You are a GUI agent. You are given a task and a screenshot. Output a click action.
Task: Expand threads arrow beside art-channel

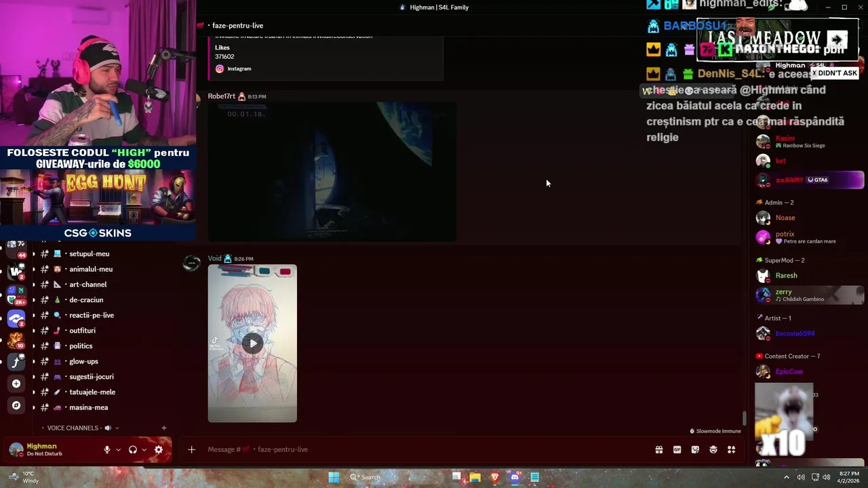(x=33, y=285)
